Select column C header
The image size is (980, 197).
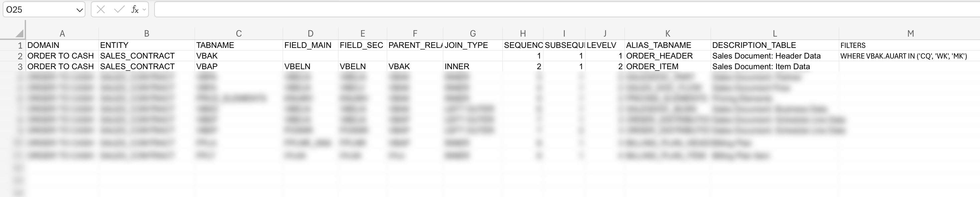[x=239, y=34]
